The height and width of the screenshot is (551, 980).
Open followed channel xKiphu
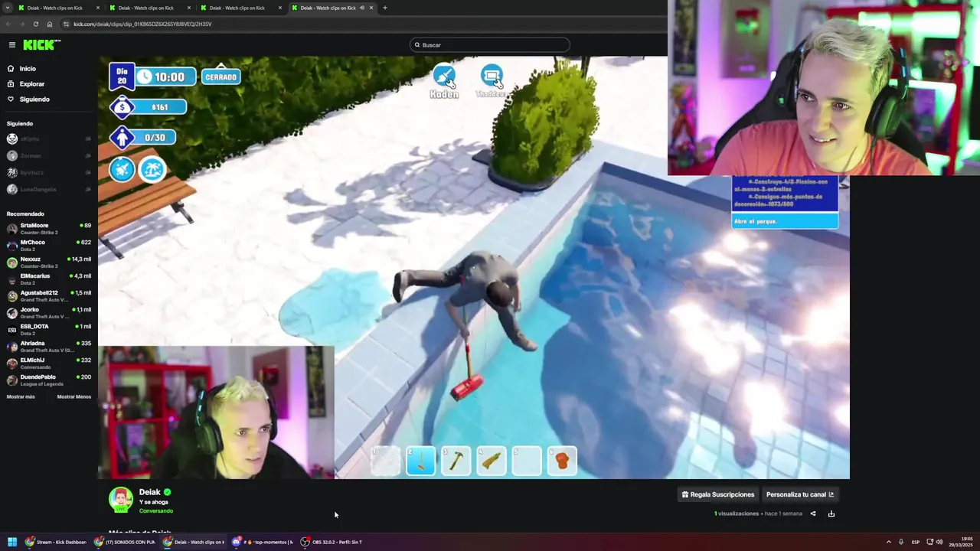point(49,139)
